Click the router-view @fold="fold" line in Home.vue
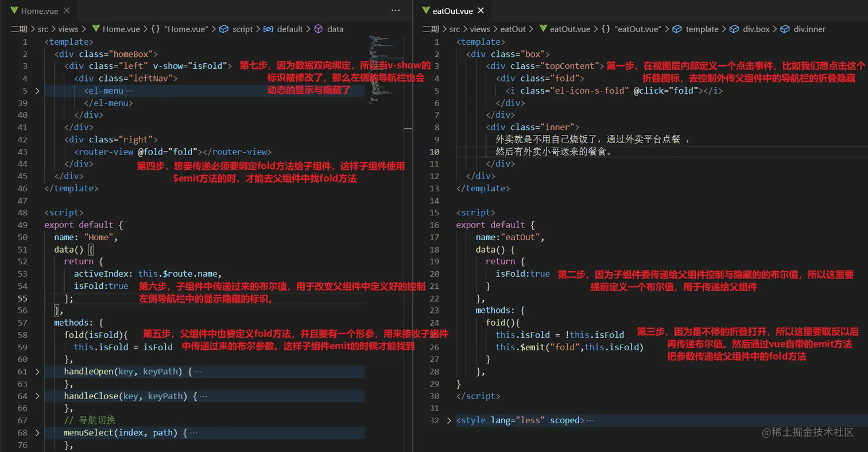The height and width of the screenshot is (452, 868). point(172,152)
